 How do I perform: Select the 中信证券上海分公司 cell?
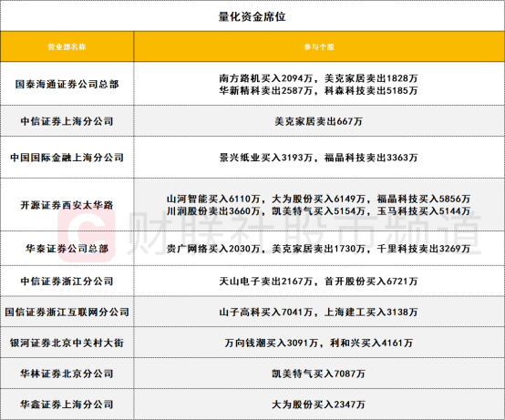[67, 121]
